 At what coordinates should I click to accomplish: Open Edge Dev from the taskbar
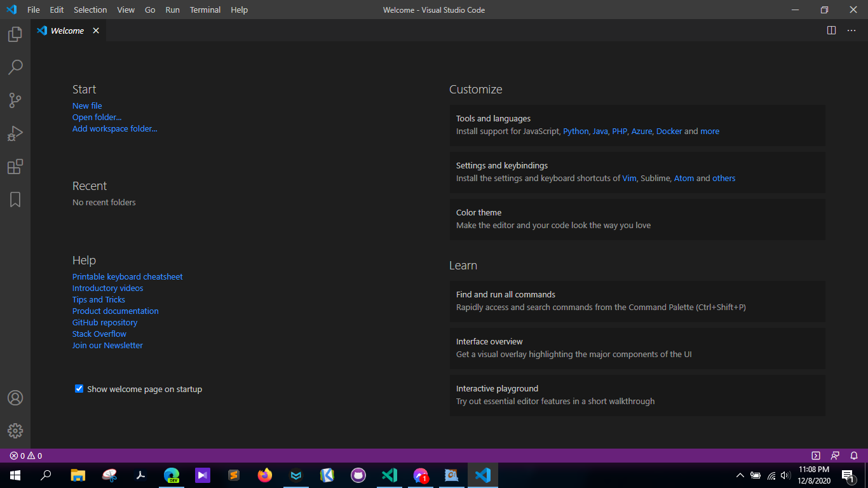tap(172, 475)
